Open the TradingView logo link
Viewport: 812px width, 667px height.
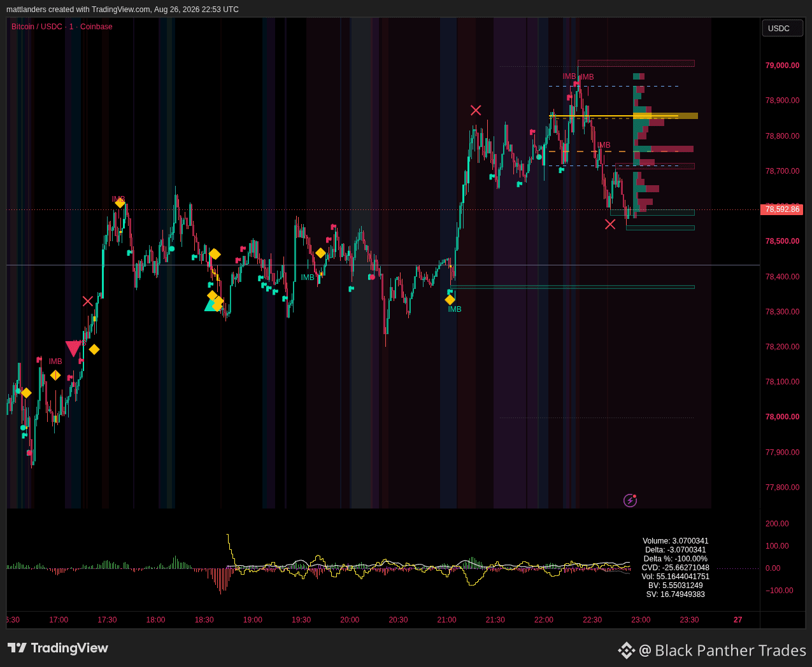click(58, 648)
